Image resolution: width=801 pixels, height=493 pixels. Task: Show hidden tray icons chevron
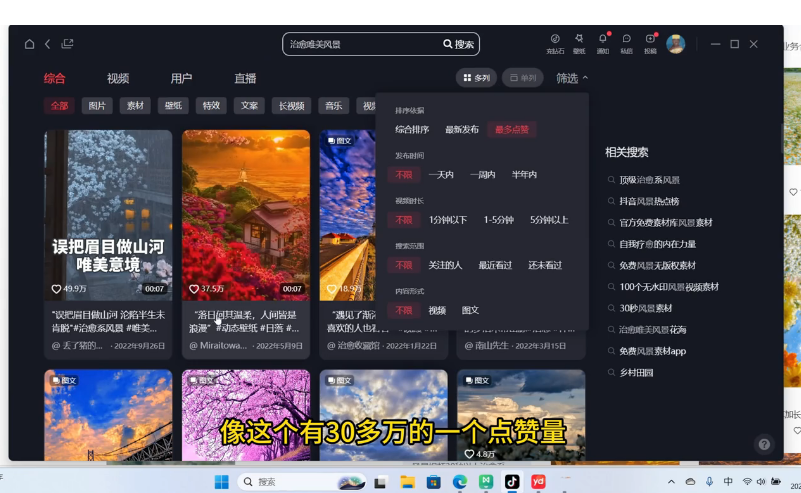pos(671,482)
